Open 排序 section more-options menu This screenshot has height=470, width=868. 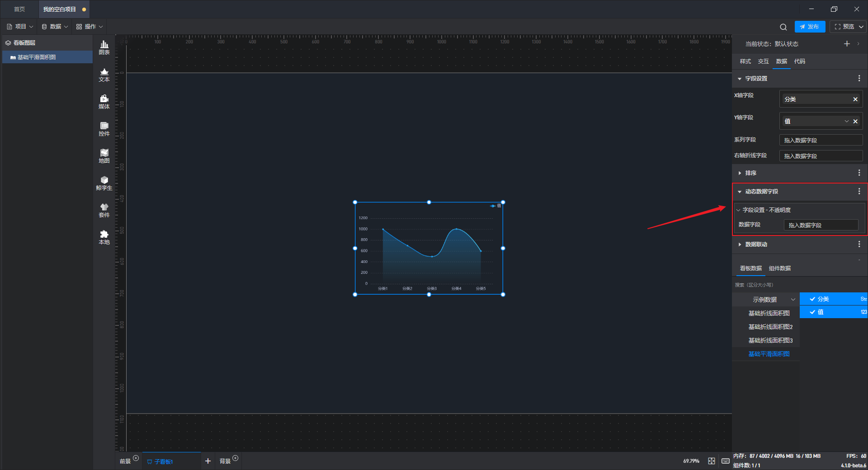pyautogui.click(x=859, y=173)
